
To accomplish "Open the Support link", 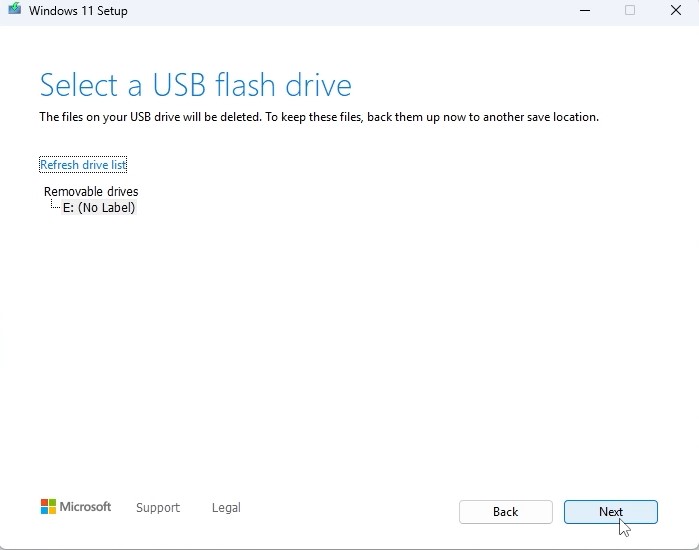I will pyautogui.click(x=158, y=508).
